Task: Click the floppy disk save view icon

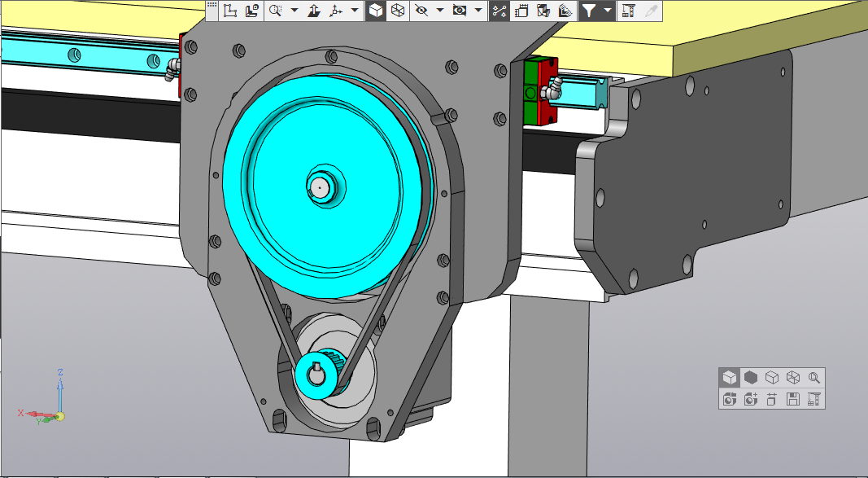Action: [793, 399]
